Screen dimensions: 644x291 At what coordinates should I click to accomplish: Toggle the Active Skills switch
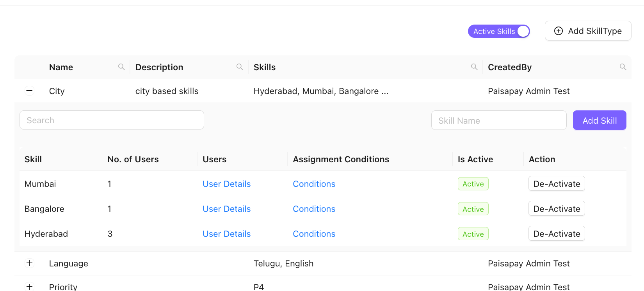point(499,31)
